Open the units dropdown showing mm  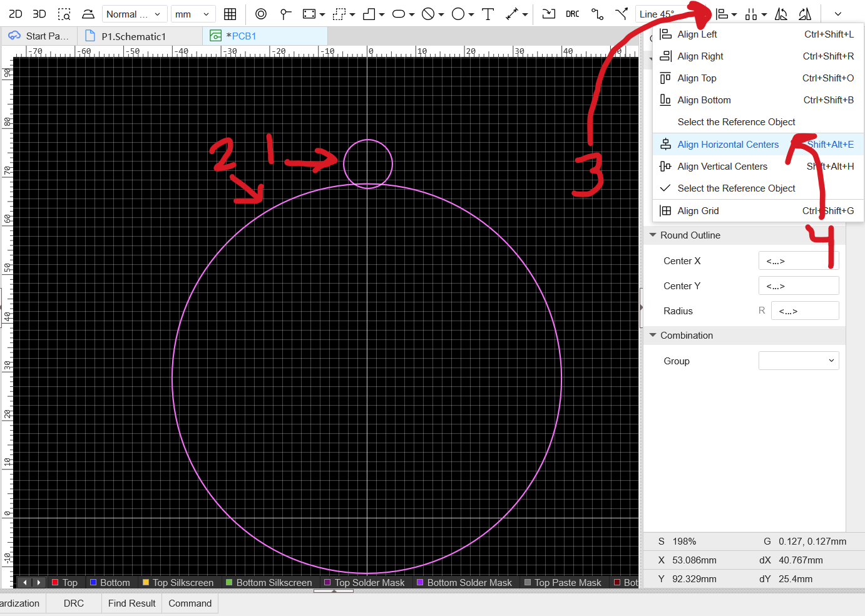point(192,14)
